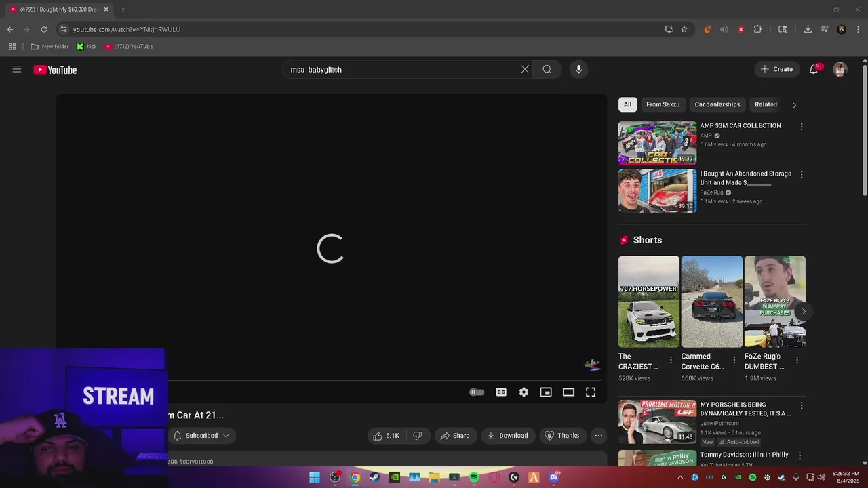Expand the Subscribed notification dropdown
Screen dimensions: 868x488
(x=226, y=435)
